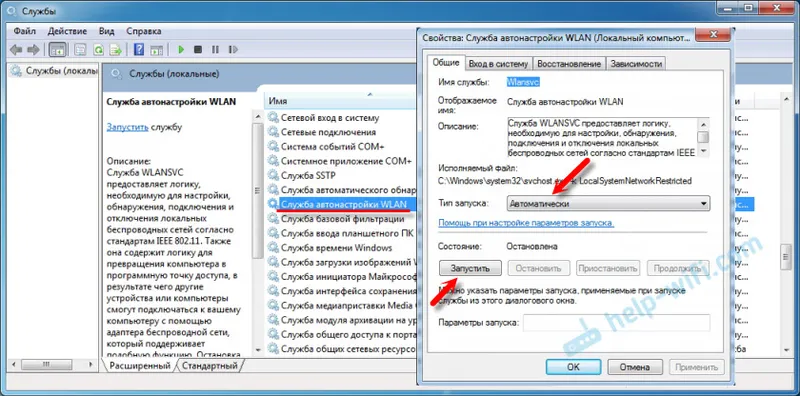Screen dimensions: 800x396
Task: Click the Export List toolbar icon
Action: pyautogui.click(x=116, y=50)
